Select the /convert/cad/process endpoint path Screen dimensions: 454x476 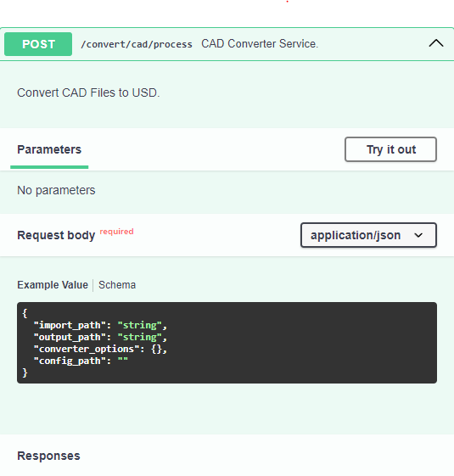coord(137,44)
